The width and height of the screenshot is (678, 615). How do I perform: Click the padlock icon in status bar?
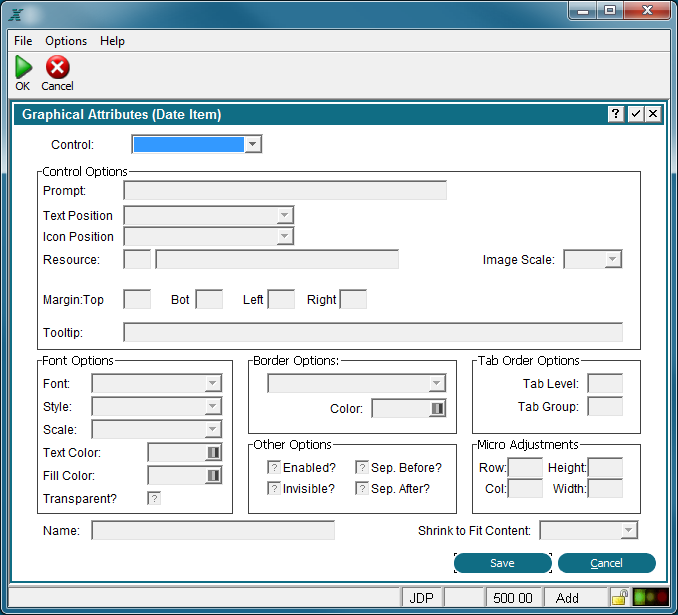(x=620, y=598)
